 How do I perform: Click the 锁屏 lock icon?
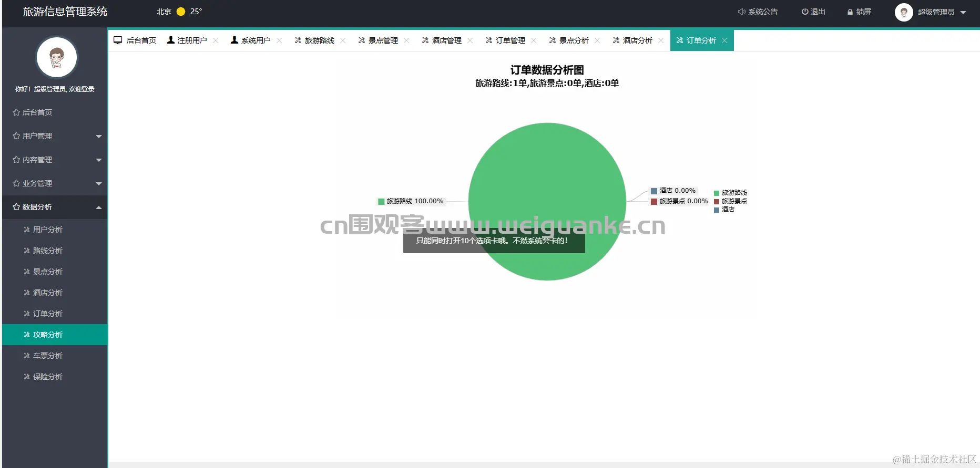pyautogui.click(x=850, y=12)
